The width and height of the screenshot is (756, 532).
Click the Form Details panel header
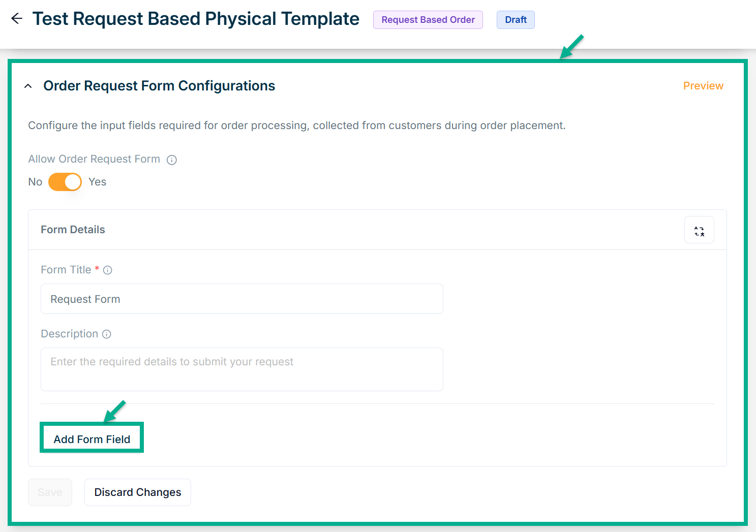73,230
